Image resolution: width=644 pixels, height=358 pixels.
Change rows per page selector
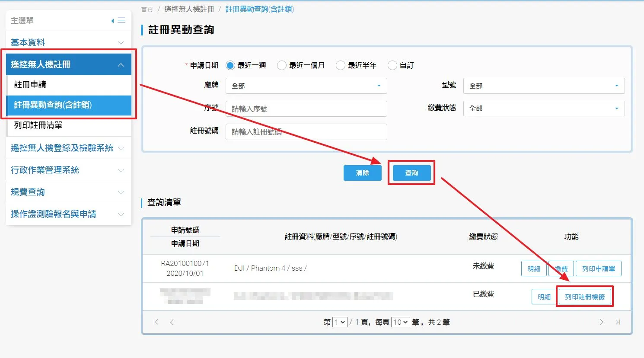click(400, 322)
